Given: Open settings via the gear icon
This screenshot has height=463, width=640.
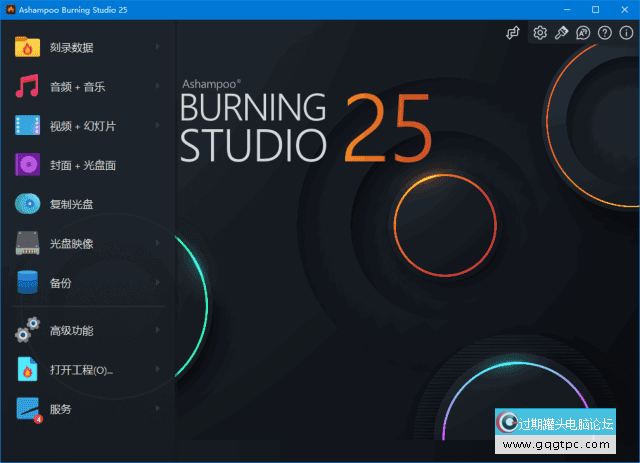Looking at the screenshot, I should point(540,33).
